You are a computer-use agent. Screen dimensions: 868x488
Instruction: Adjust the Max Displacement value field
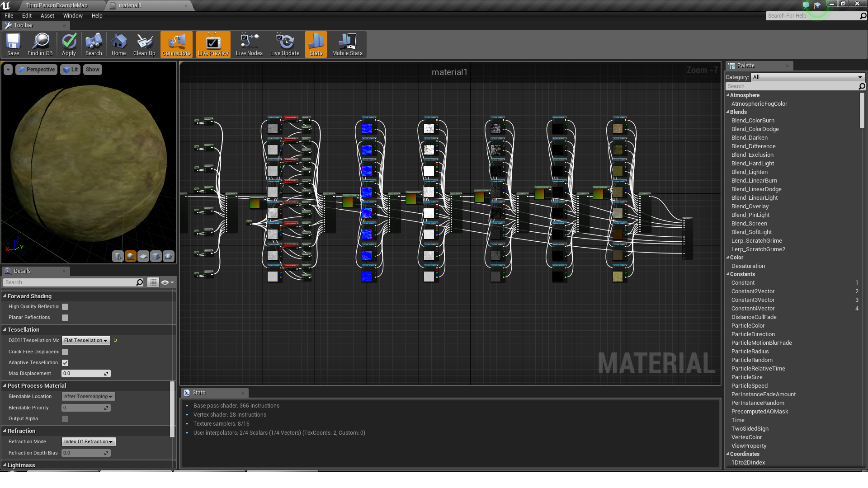pyautogui.click(x=86, y=374)
